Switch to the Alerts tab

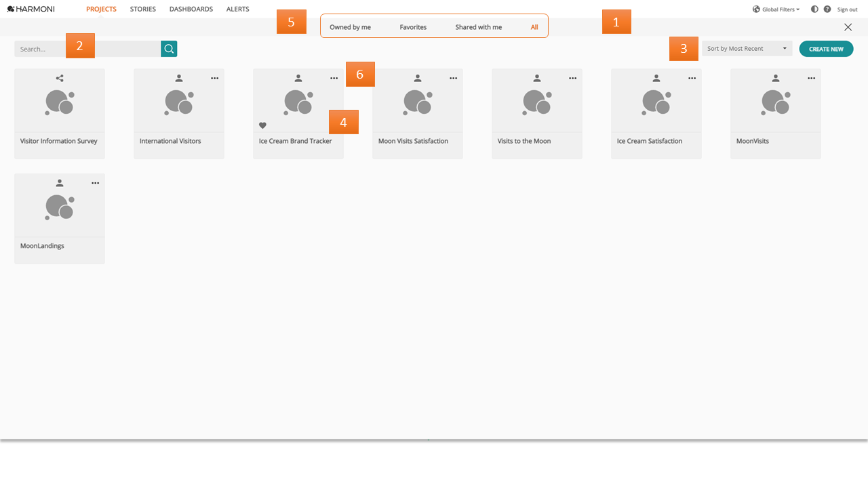(x=238, y=9)
